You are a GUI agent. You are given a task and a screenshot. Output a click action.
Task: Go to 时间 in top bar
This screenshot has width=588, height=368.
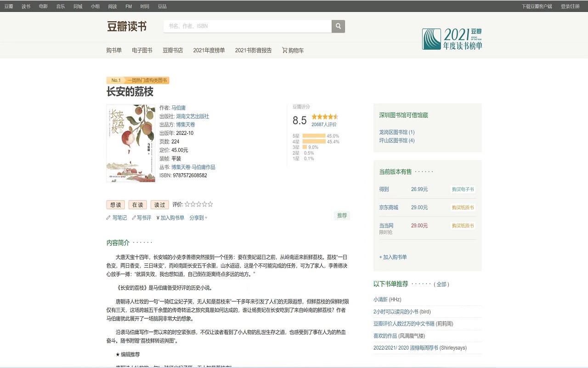pyautogui.click(x=145, y=6)
